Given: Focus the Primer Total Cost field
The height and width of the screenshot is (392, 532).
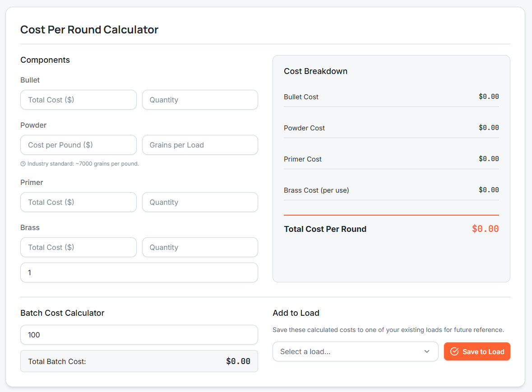Looking at the screenshot, I should coord(78,202).
